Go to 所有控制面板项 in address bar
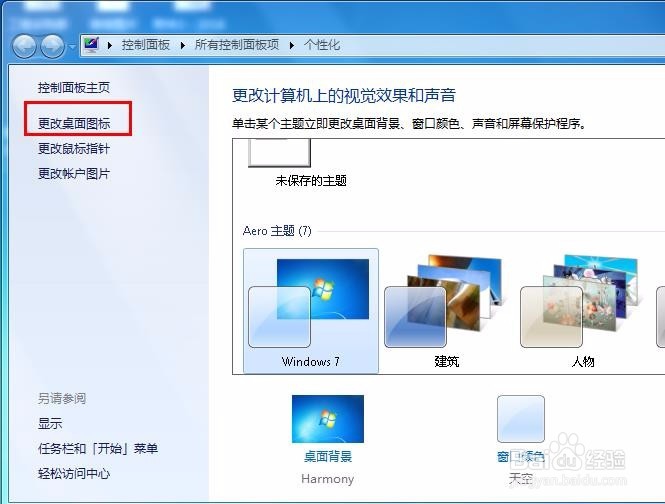 click(x=237, y=45)
